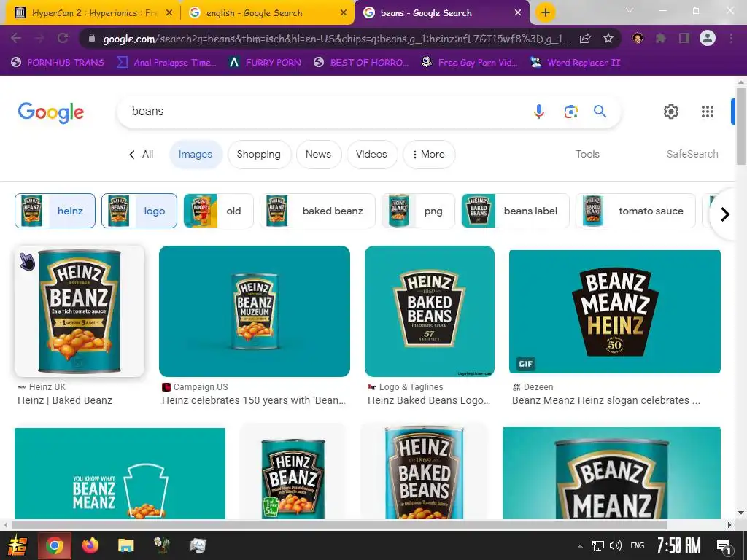Viewport: 747px width, 560px height.
Task: Click the Images tab button
Action: 196,155
